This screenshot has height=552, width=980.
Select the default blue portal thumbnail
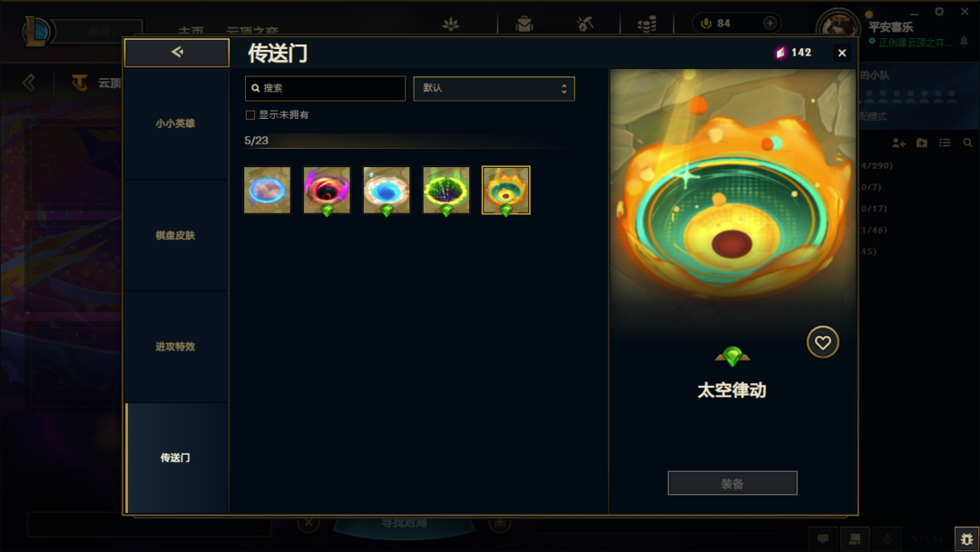point(268,190)
